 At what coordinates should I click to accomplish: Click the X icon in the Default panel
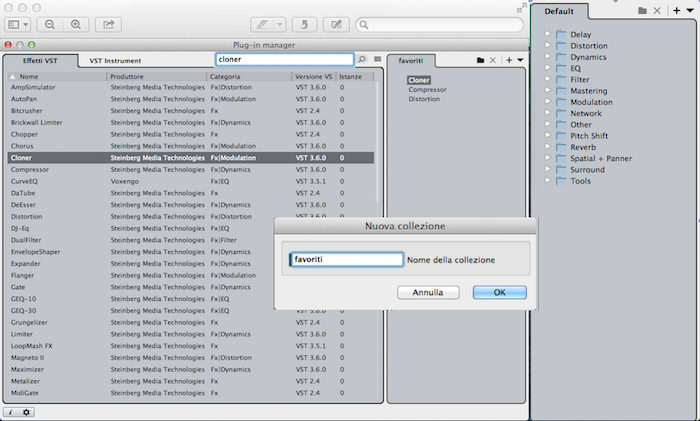pyautogui.click(x=657, y=11)
